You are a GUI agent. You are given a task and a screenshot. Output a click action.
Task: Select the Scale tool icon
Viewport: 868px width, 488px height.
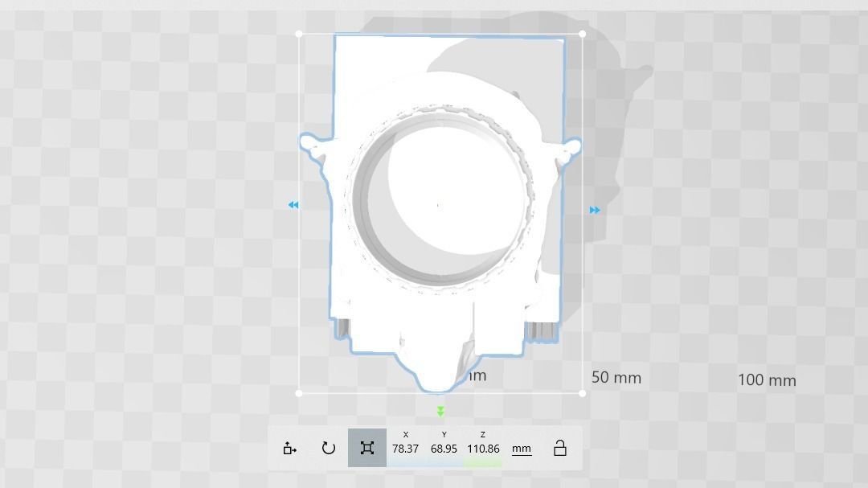click(x=367, y=448)
